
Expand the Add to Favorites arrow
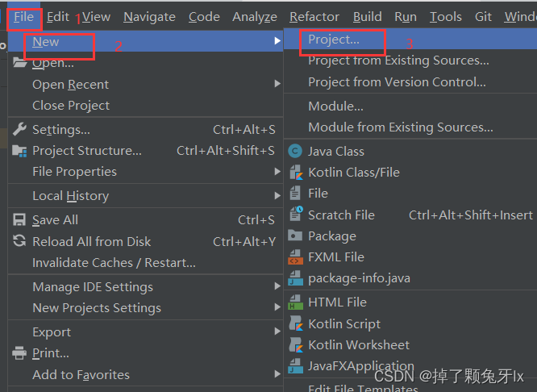pyautogui.click(x=277, y=373)
